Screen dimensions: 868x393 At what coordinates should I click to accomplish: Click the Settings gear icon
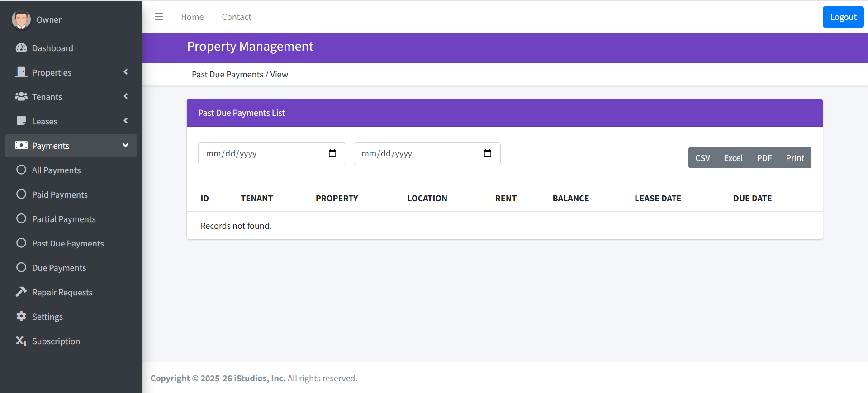21,317
